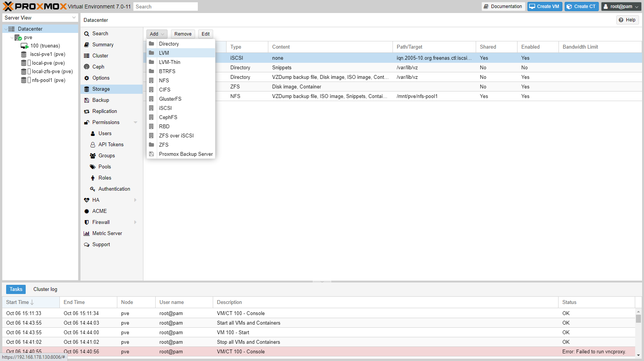Open the VM 100 - Start task entry

coord(319,333)
